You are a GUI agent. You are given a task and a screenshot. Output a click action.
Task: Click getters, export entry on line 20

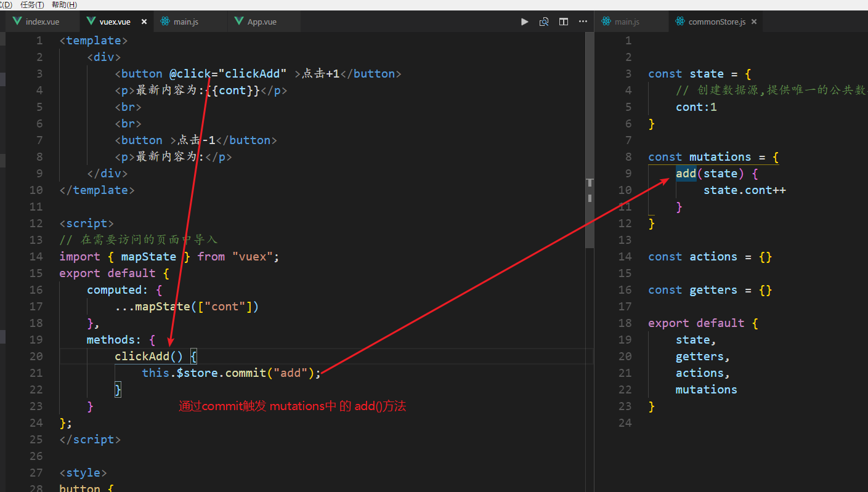pos(703,357)
